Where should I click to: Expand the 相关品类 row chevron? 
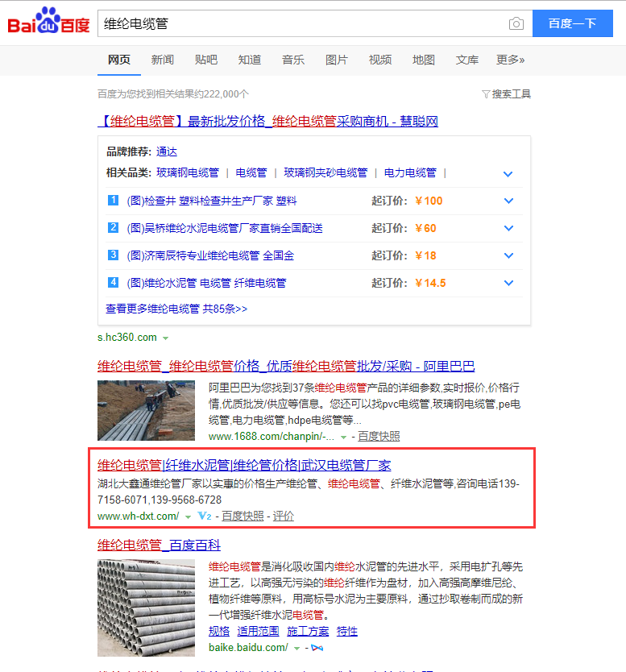click(508, 174)
